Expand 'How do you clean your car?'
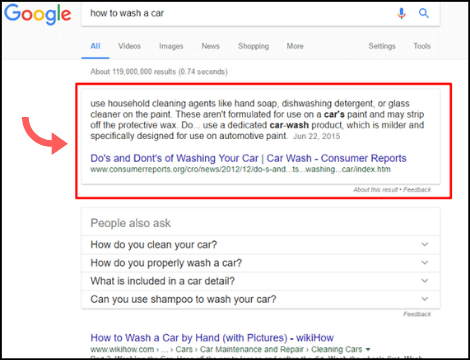 tap(261, 245)
